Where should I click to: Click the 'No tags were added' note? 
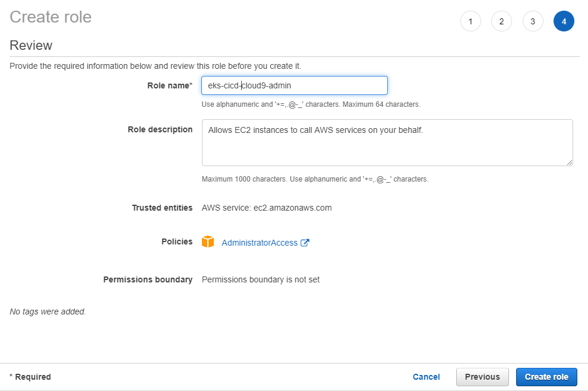[48, 311]
